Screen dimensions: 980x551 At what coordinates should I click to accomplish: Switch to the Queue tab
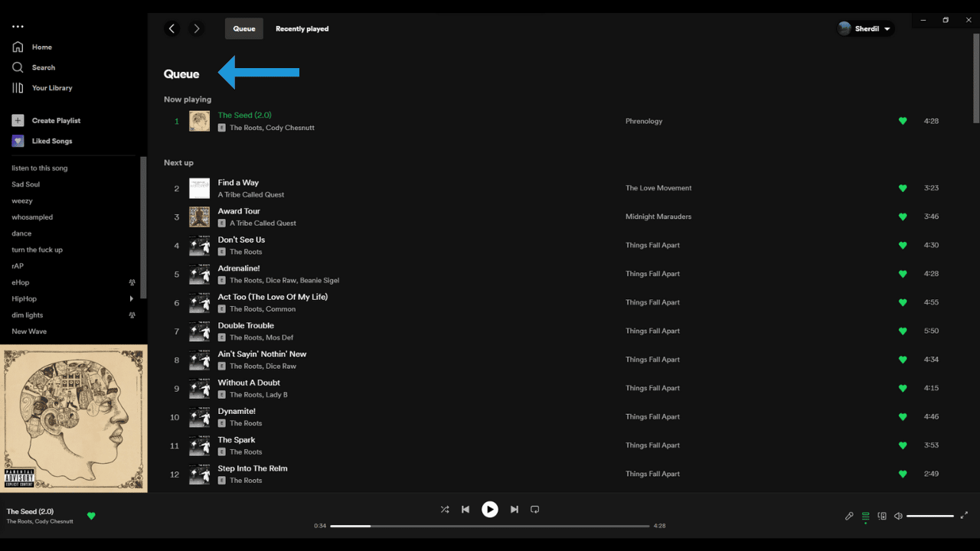click(244, 28)
